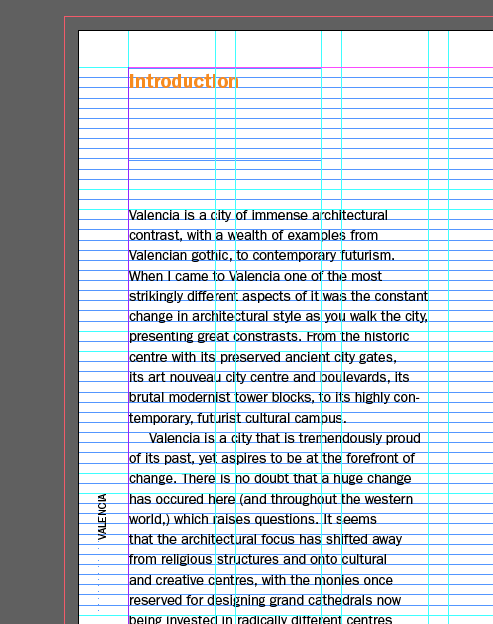Click the line 'of its past, yet aspires to be at the forefront of'
Viewport: 493px width, 624px height.
[x=272, y=458]
